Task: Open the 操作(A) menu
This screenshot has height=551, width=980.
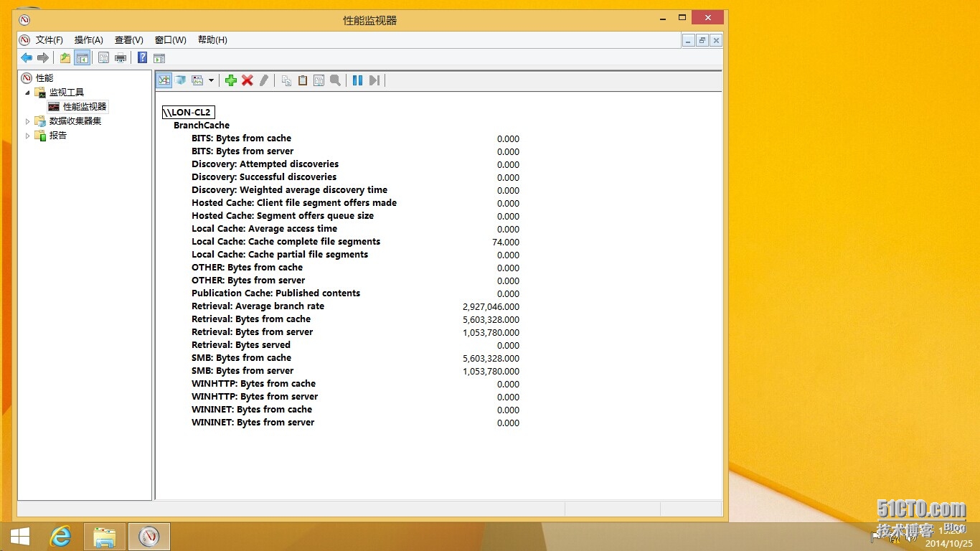Action: pos(89,40)
